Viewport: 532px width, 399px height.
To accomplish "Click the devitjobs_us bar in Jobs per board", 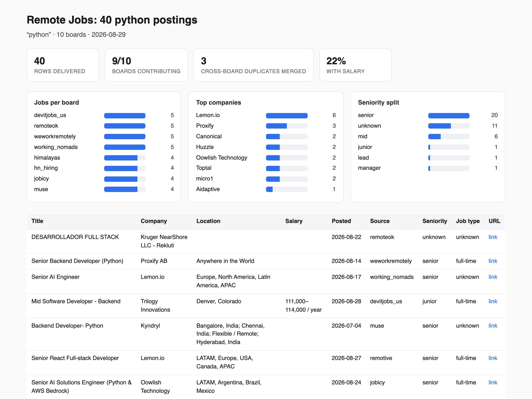I will 125,116.
